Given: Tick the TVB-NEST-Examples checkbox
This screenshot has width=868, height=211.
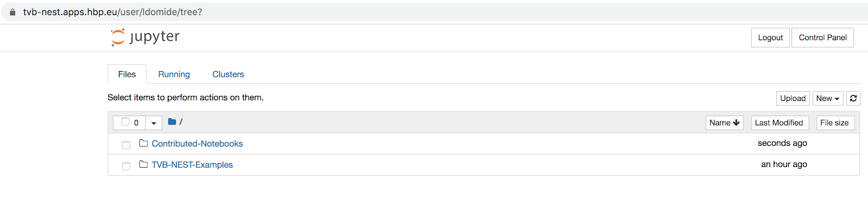Looking at the screenshot, I should [x=126, y=166].
